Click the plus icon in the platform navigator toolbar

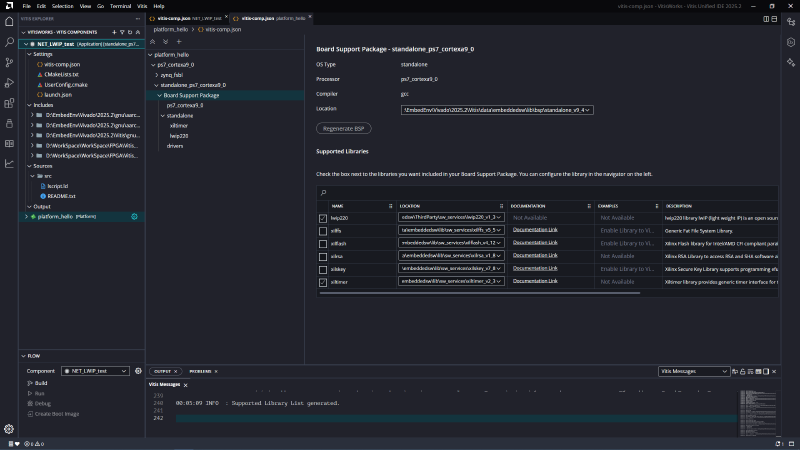coord(179,42)
